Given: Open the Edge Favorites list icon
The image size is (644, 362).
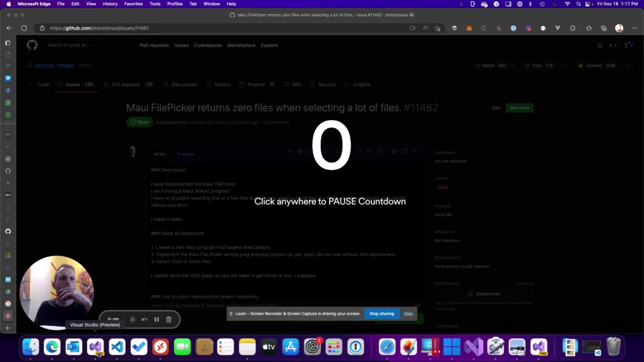Looking at the screenshot, I should (x=589, y=28).
